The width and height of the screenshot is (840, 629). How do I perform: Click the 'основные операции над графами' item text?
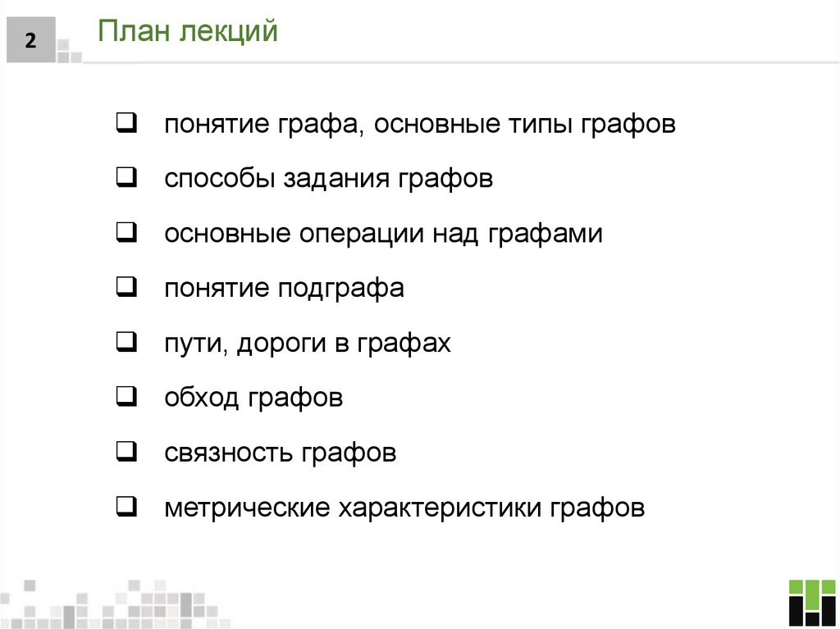tap(383, 235)
